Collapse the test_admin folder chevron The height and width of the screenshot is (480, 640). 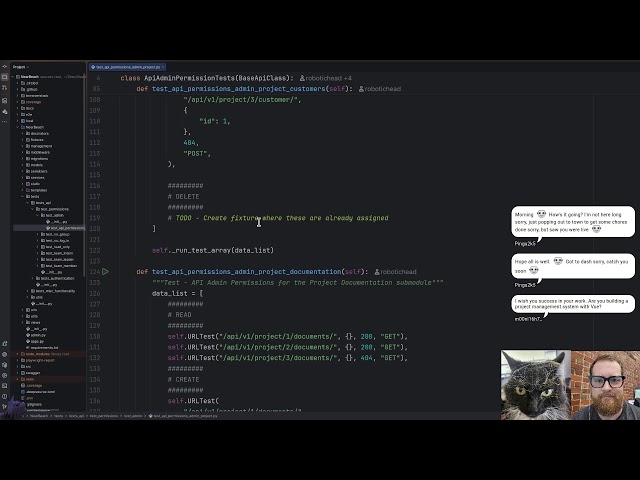tap(37, 216)
